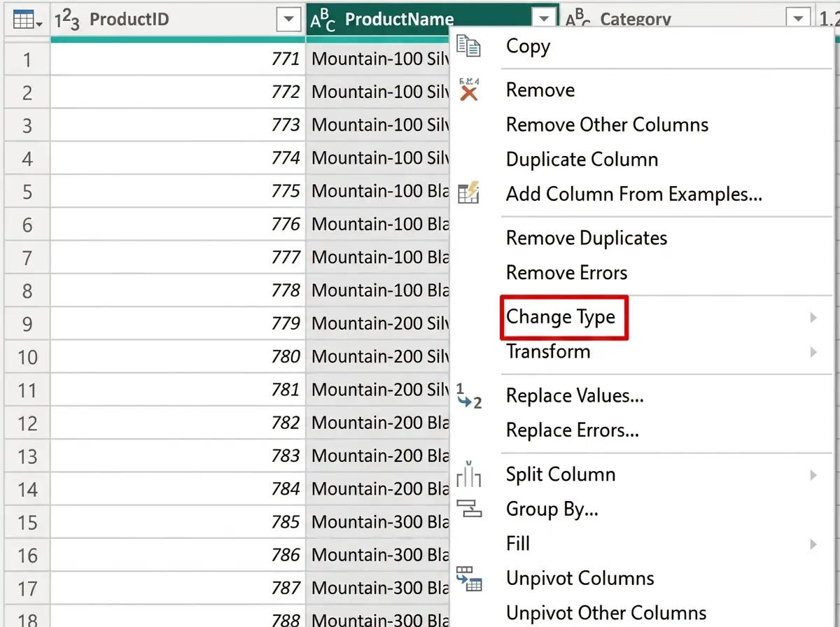This screenshot has height=627, width=840.
Task: Click the ProductID cell 780
Action: pos(178,357)
